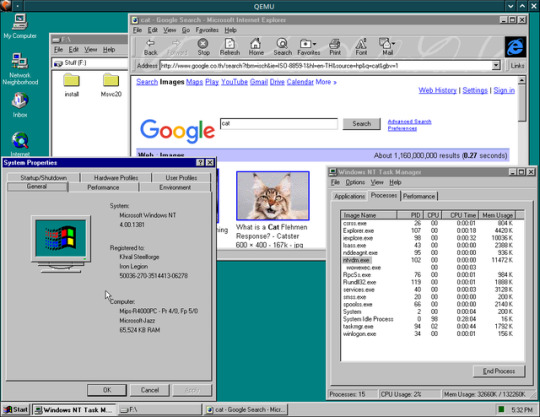
Task: Sort by Mem Usage column header
Action: pyautogui.click(x=498, y=215)
